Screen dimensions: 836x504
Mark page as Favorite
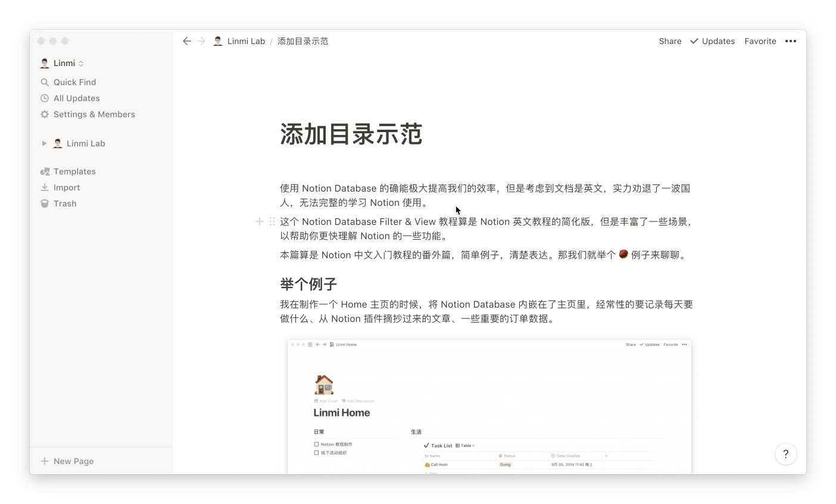click(x=760, y=41)
